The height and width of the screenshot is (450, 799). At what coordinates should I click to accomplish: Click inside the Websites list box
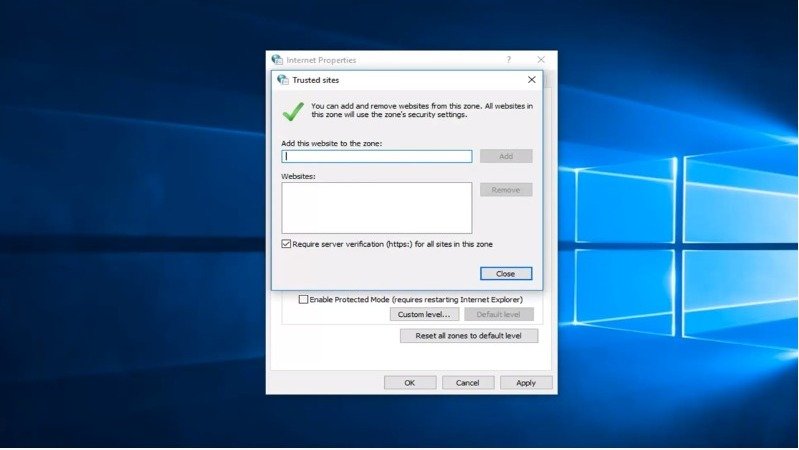tap(377, 207)
